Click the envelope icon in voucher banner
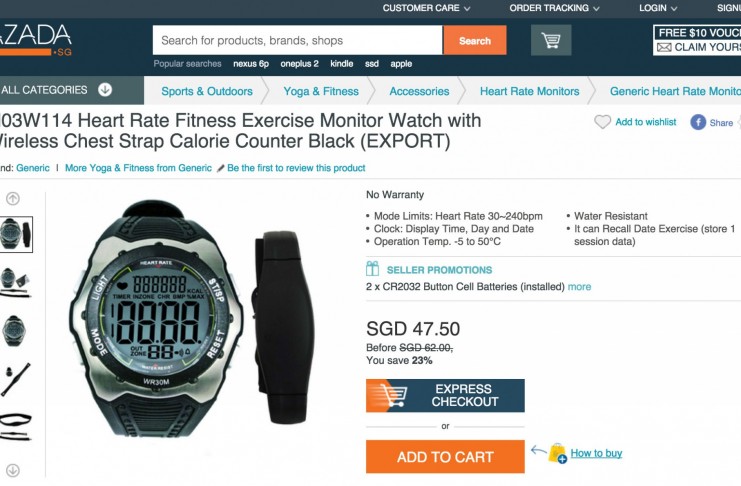The width and height of the screenshot is (741, 486). point(664,47)
